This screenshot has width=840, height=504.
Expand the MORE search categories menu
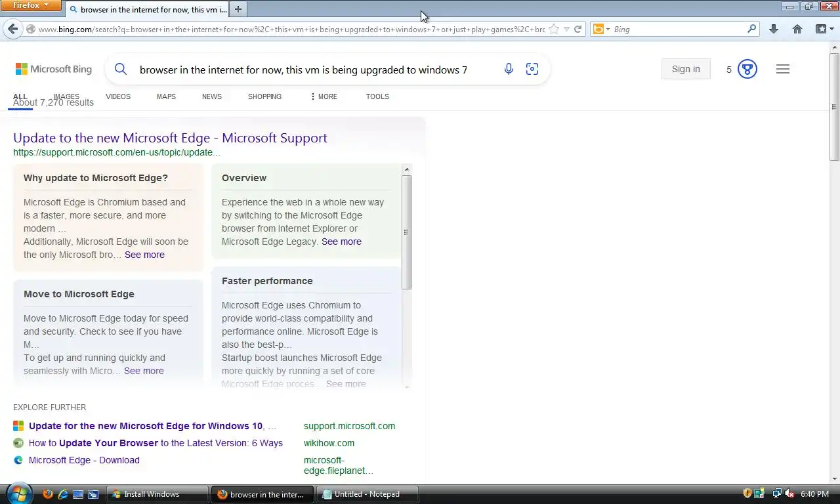[x=324, y=96]
